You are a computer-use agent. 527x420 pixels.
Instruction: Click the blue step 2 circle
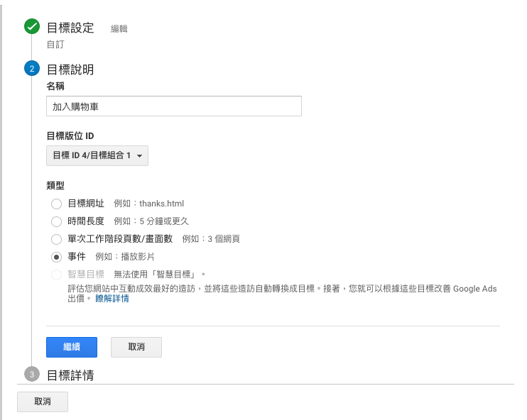pyautogui.click(x=32, y=69)
